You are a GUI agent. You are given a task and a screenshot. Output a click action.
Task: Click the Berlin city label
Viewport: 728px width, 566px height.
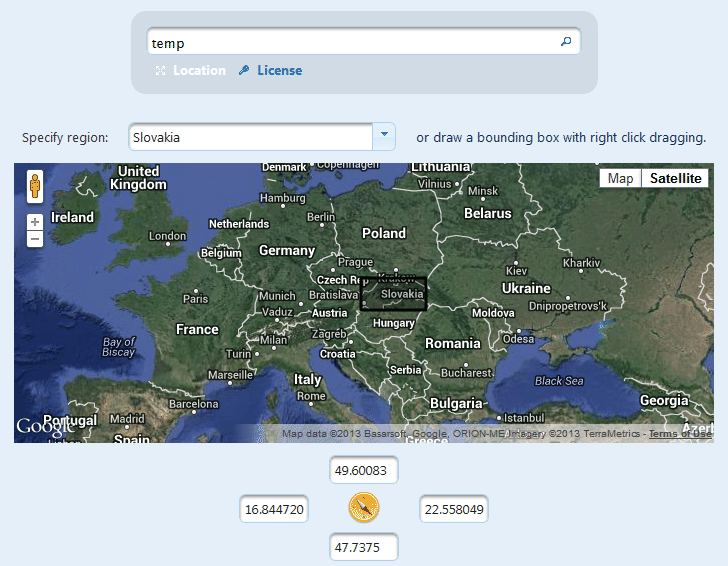pyautogui.click(x=321, y=217)
